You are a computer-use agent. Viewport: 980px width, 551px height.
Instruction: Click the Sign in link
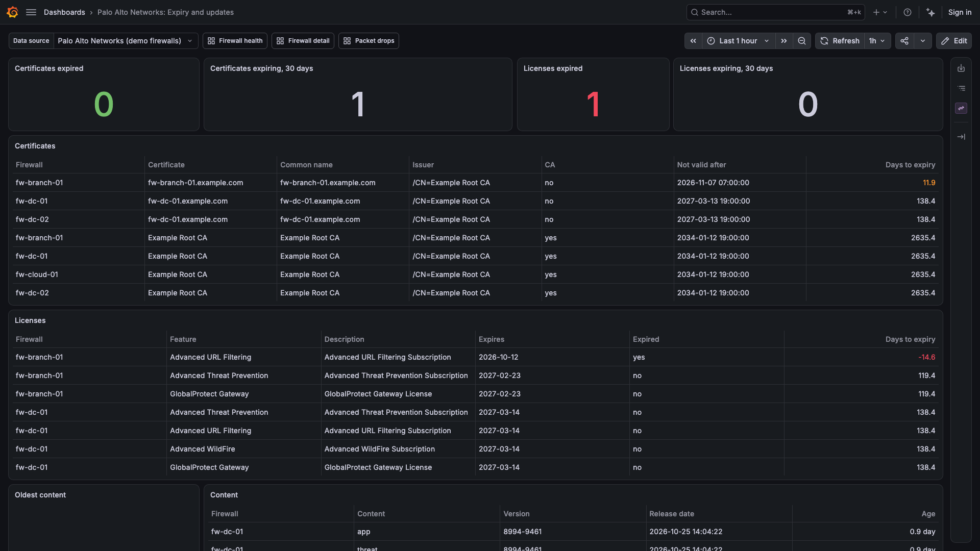click(x=960, y=12)
